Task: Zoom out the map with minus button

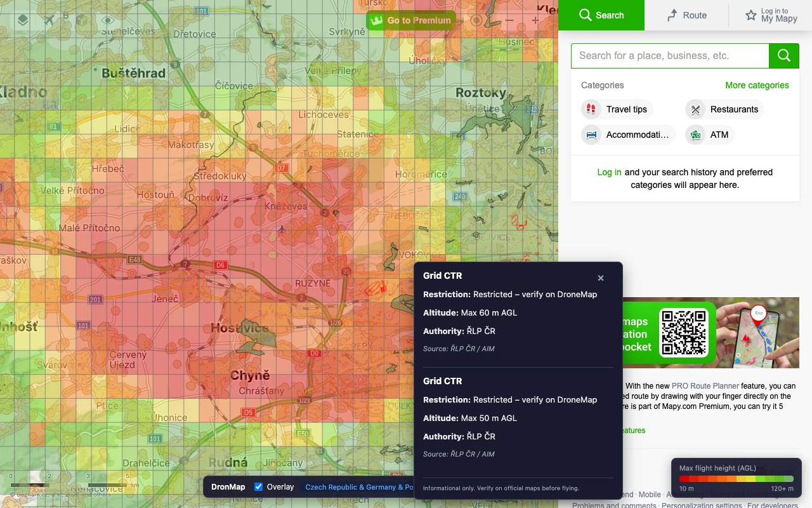Action: (x=509, y=20)
